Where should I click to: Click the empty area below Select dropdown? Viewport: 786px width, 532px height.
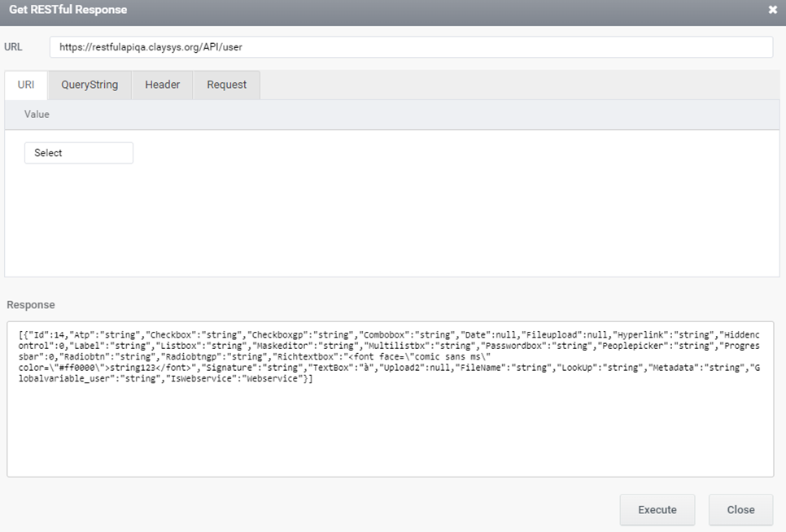392,220
